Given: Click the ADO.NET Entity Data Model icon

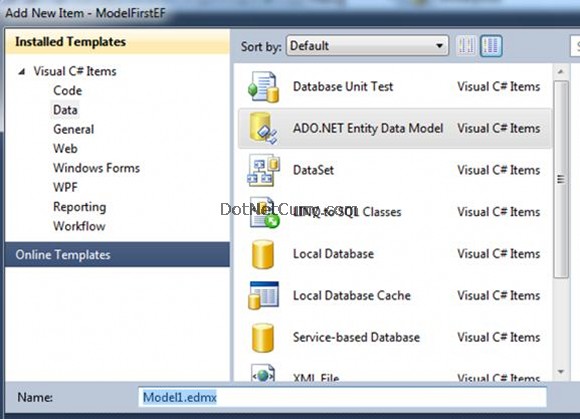Looking at the screenshot, I should [263, 128].
